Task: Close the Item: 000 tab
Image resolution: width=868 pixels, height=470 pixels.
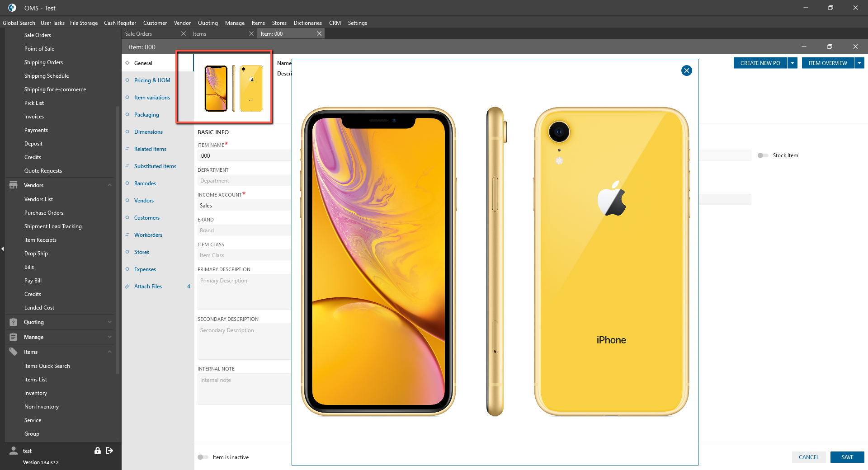Action: 319,33
